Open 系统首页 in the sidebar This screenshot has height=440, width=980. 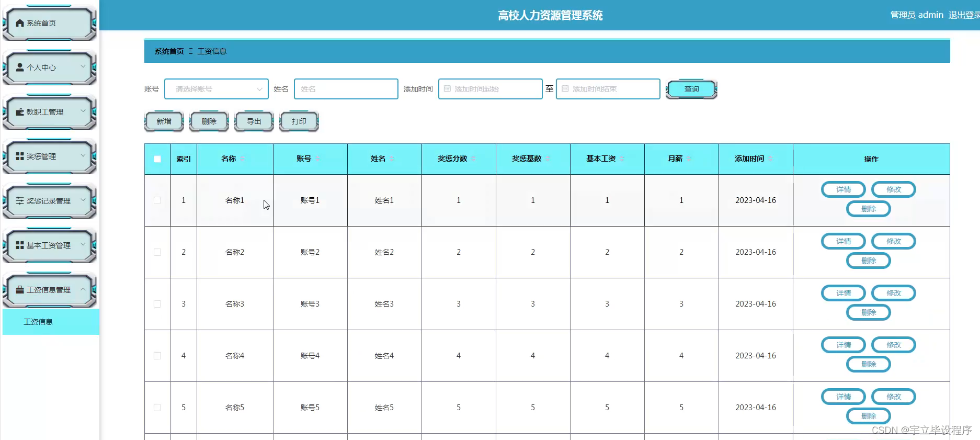point(50,23)
